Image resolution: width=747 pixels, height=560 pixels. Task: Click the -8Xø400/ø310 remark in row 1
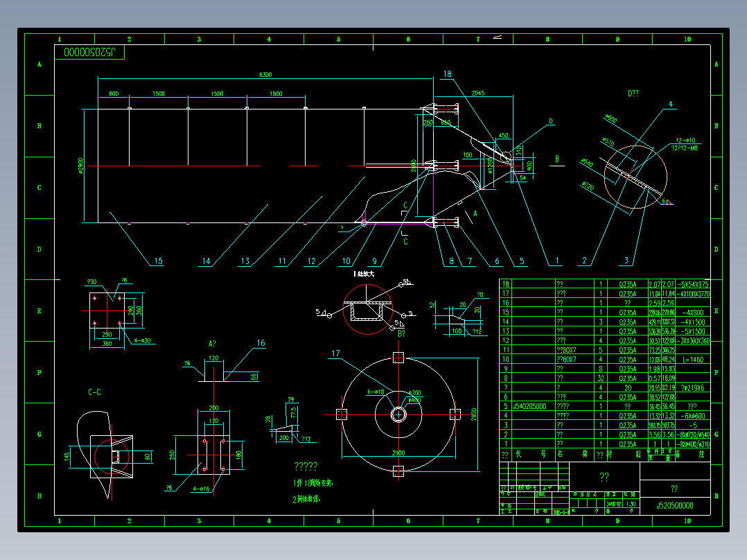[693, 444]
